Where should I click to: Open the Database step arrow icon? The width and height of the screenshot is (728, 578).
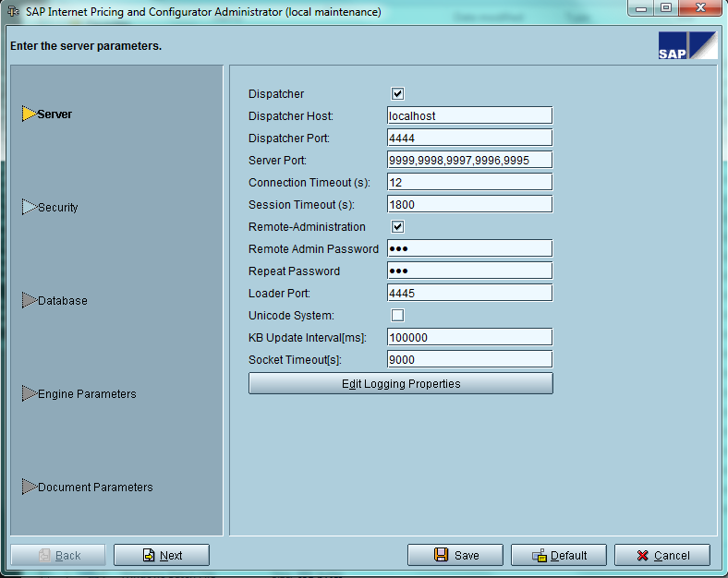29,300
